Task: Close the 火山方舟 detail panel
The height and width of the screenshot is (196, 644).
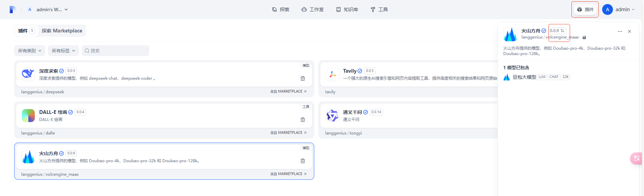Action: click(629, 31)
